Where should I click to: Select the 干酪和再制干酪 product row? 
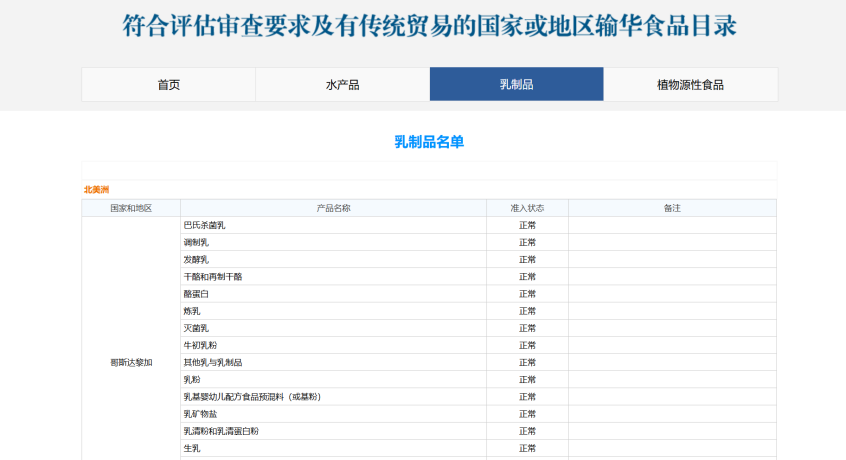tap(212, 276)
